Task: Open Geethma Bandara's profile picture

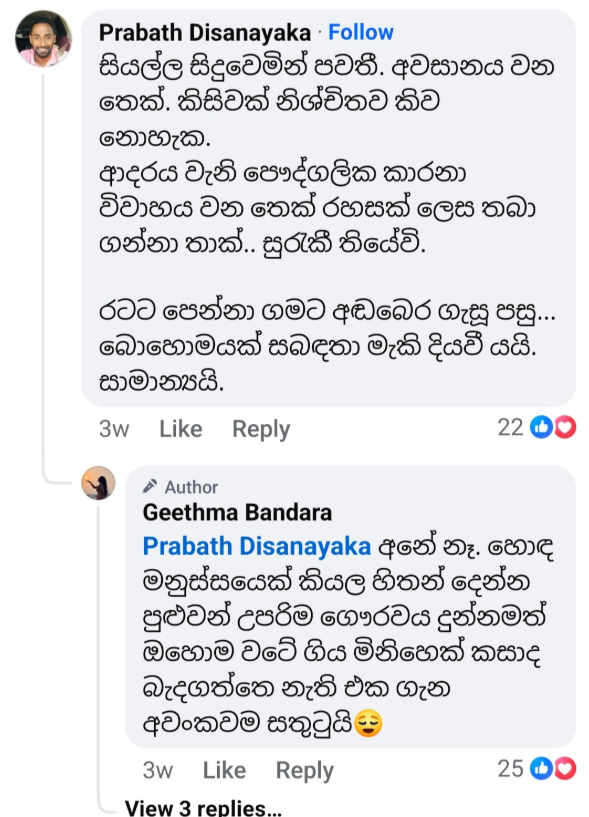Action: (98, 483)
